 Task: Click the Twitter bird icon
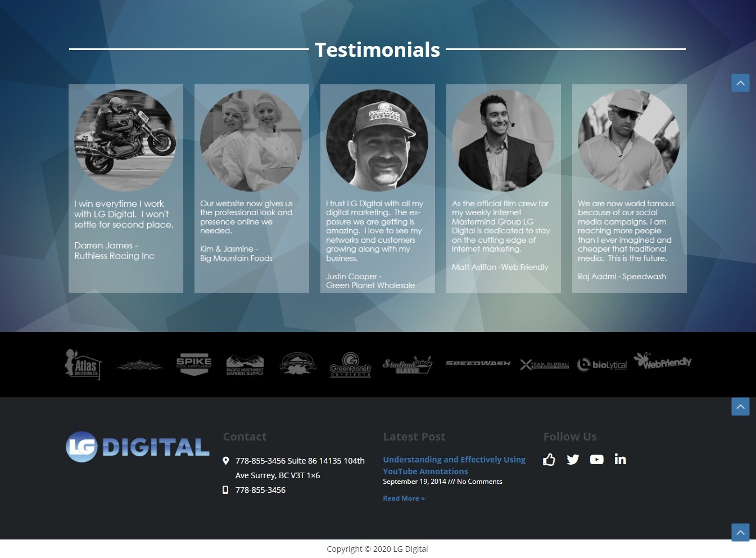coord(573,460)
